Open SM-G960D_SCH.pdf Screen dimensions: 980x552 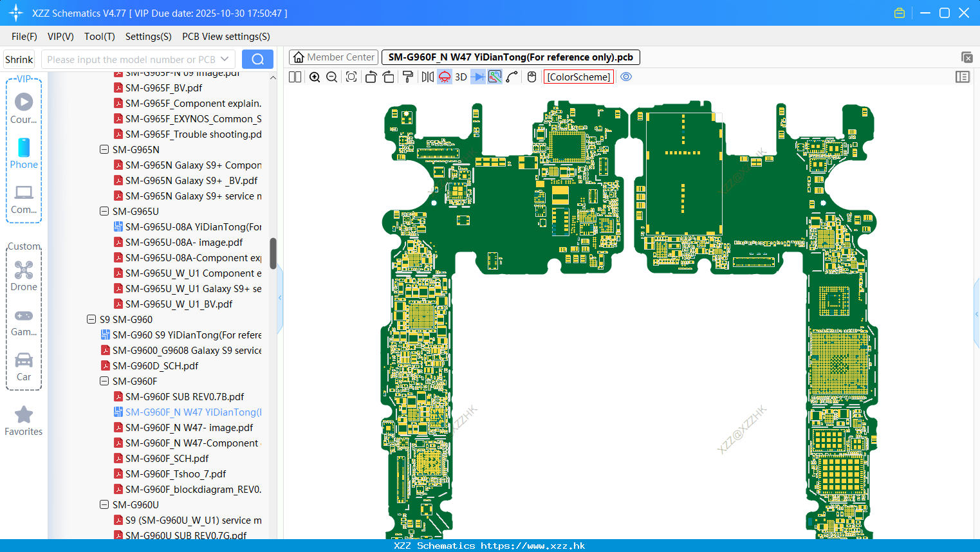155,365
